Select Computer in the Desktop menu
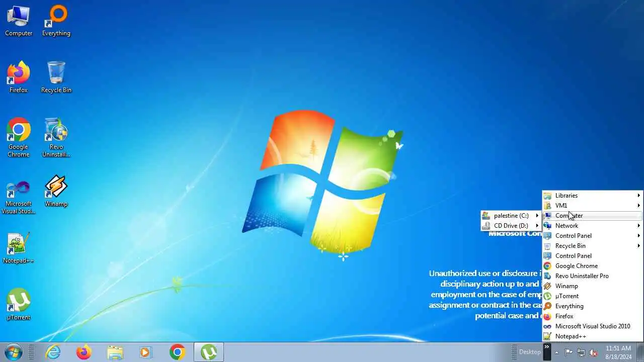644x362 pixels. point(593,216)
